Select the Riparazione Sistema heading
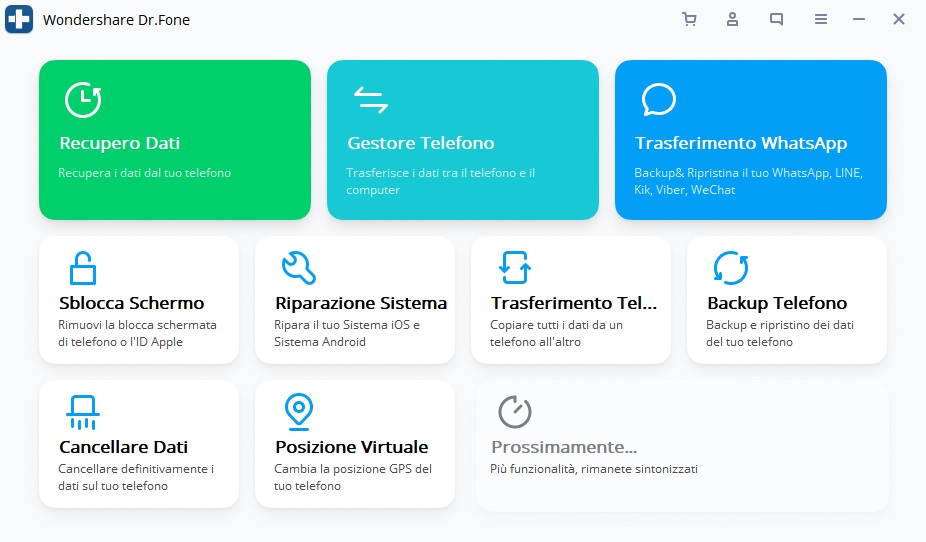Image resolution: width=926 pixels, height=542 pixels. pyautogui.click(x=361, y=303)
